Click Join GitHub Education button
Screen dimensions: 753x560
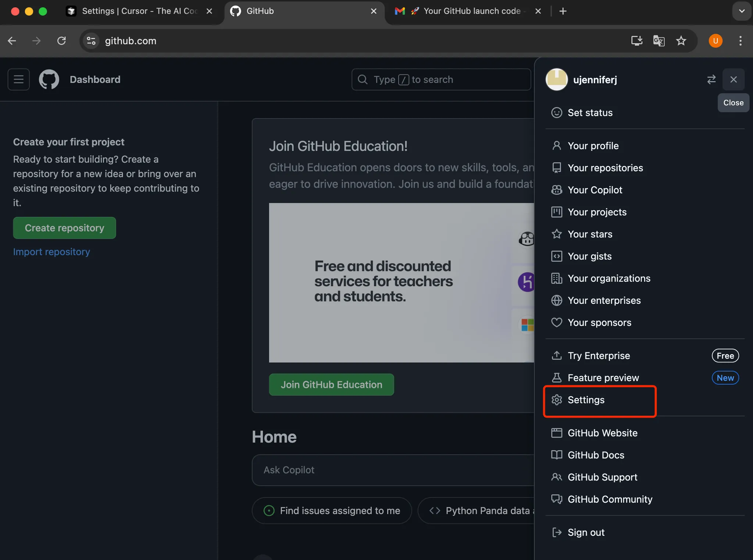pyautogui.click(x=331, y=385)
